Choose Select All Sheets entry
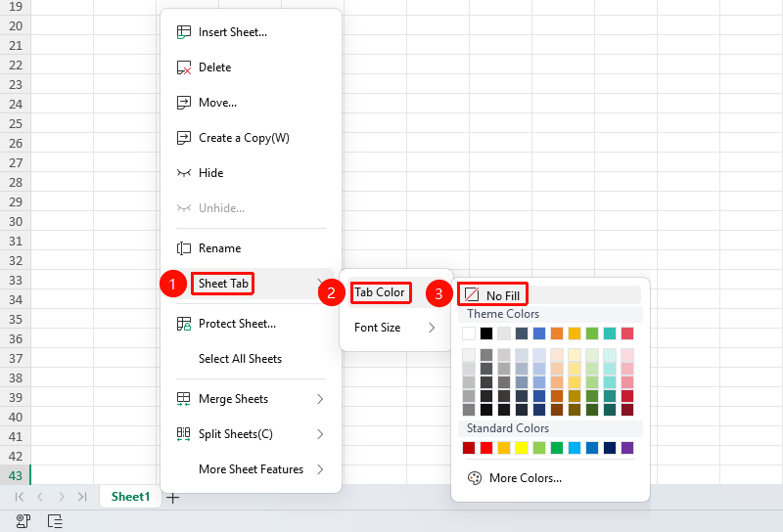This screenshot has height=532, width=783. click(x=251, y=359)
